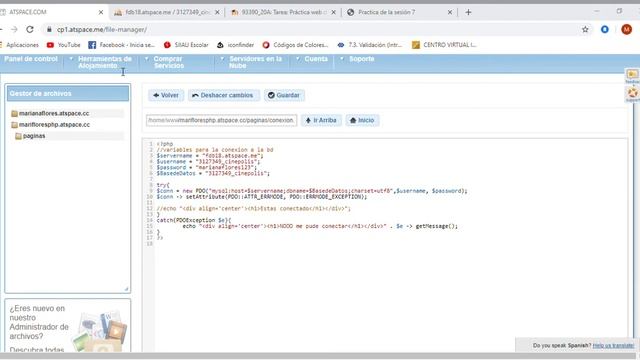This screenshot has height=360, width=640.
Task: Click the Help us translate link
Action: pos(613,345)
